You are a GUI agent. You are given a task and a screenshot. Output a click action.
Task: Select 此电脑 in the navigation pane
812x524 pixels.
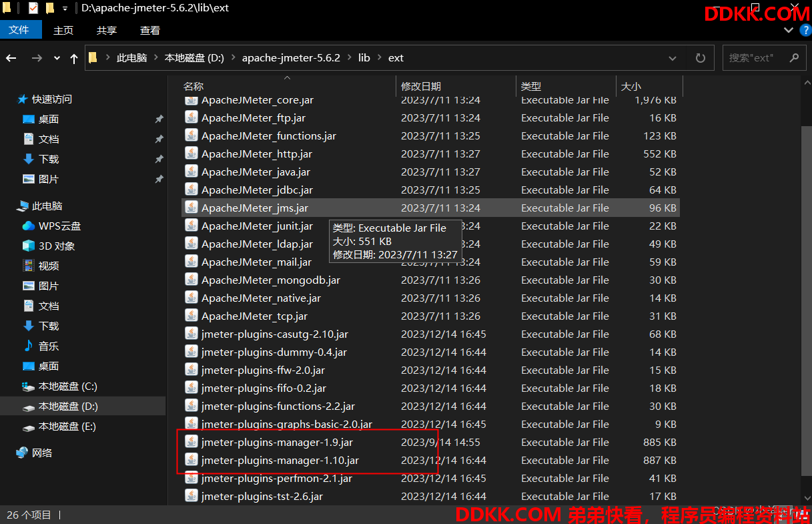pos(47,206)
